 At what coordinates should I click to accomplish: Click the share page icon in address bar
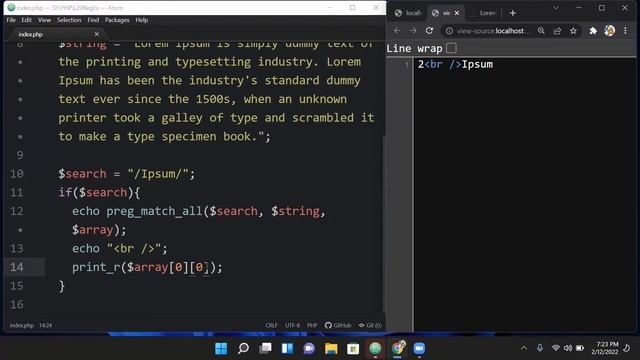click(557, 31)
